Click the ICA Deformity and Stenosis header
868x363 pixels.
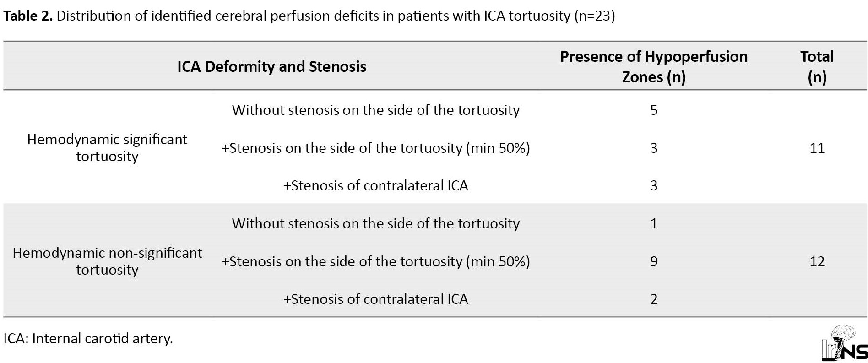pos(271,66)
